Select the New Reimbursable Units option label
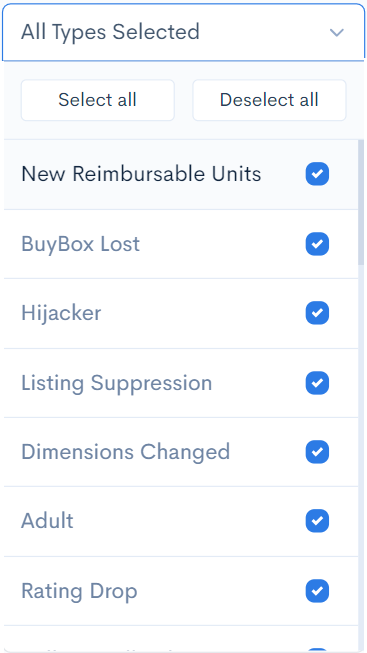 coord(141,174)
